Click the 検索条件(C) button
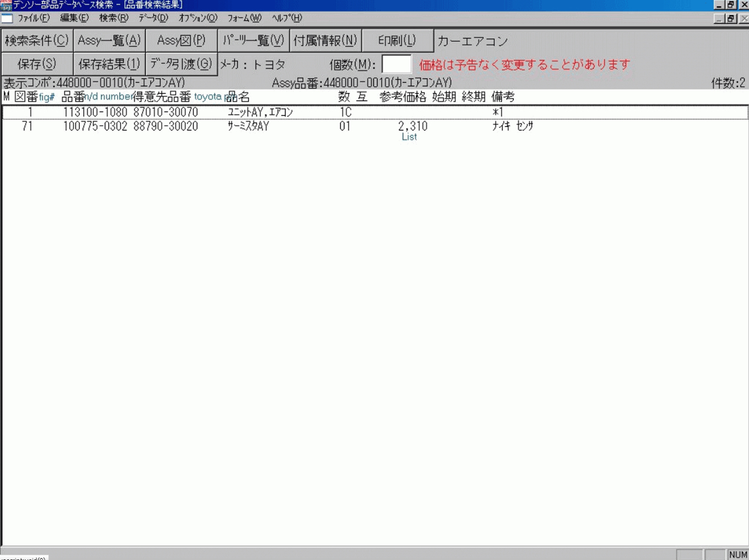This screenshot has width=749, height=560. (37, 41)
